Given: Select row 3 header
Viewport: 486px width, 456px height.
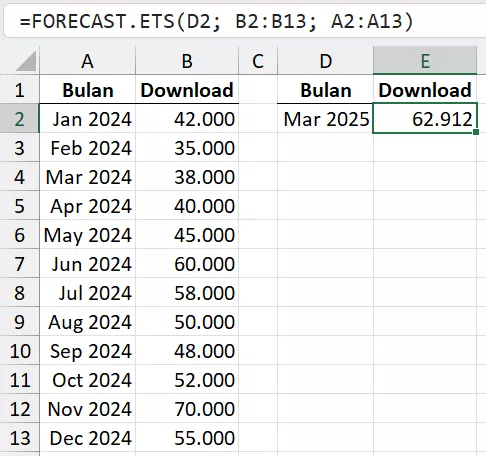Looking at the screenshot, I should point(19,148).
